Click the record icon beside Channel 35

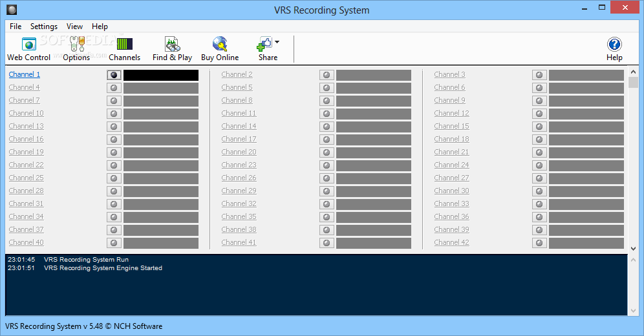(x=327, y=217)
